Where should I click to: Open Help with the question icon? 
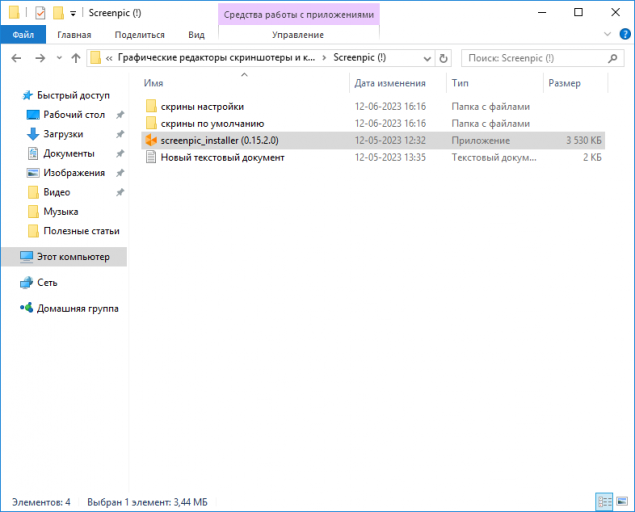click(625, 34)
